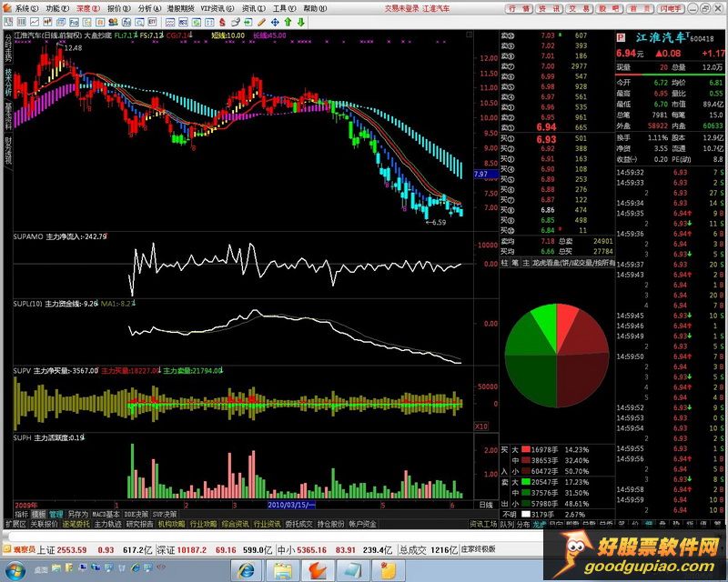The width and height of the screenshot is (728, 582).
Task: Click the 日线 period selector
Action: coord(486,505)
